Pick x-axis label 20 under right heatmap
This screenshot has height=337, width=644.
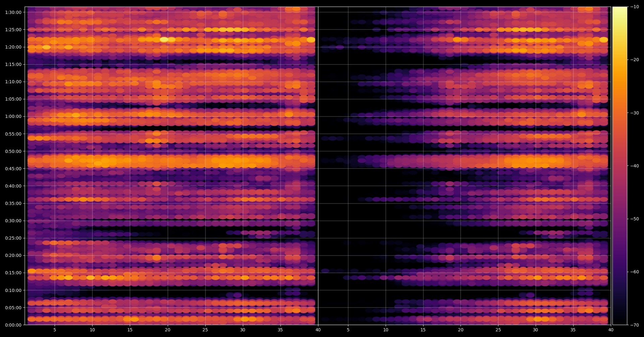pos(461,330)
